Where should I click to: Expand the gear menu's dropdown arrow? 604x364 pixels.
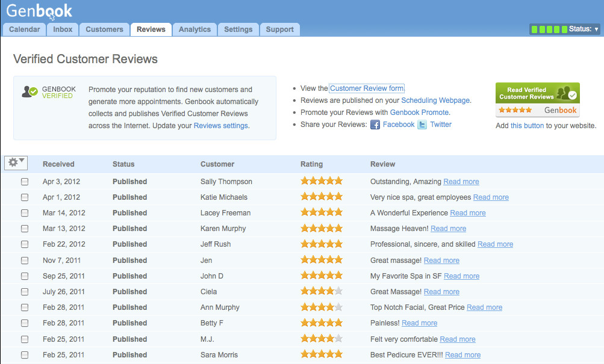[x=20, y=160]
